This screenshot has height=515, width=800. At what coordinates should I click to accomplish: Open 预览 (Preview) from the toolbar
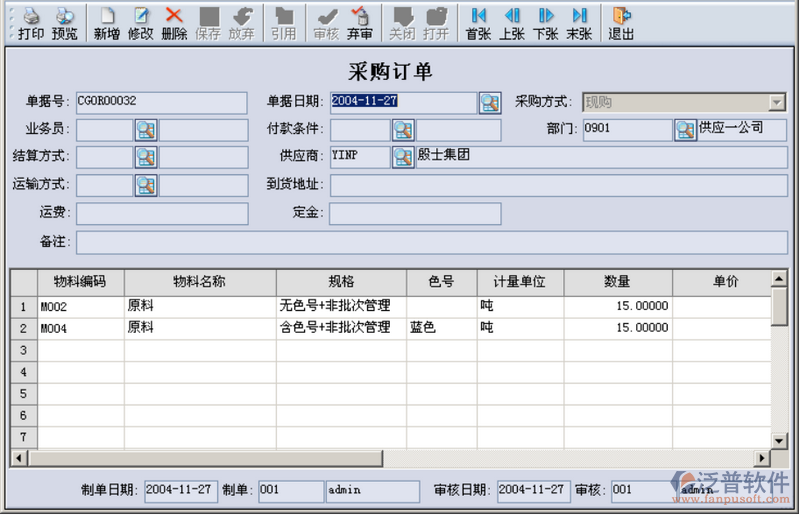point(64,22)
